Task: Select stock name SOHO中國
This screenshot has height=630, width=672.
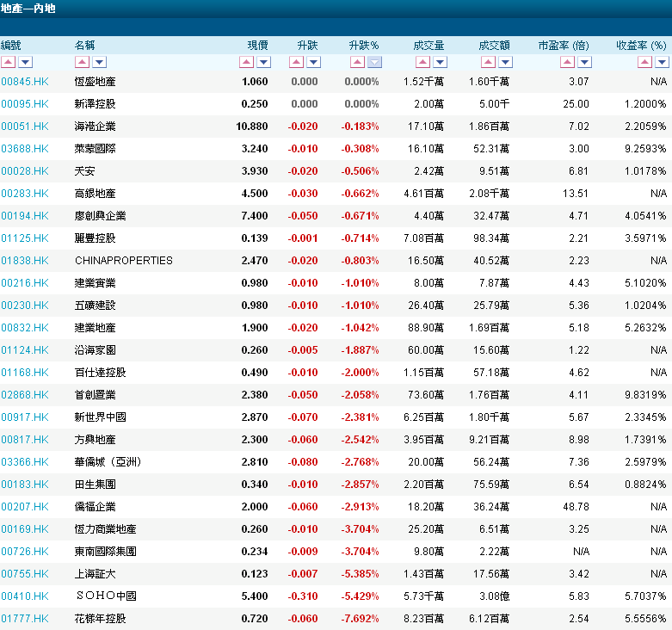Action: pos(107,596)
